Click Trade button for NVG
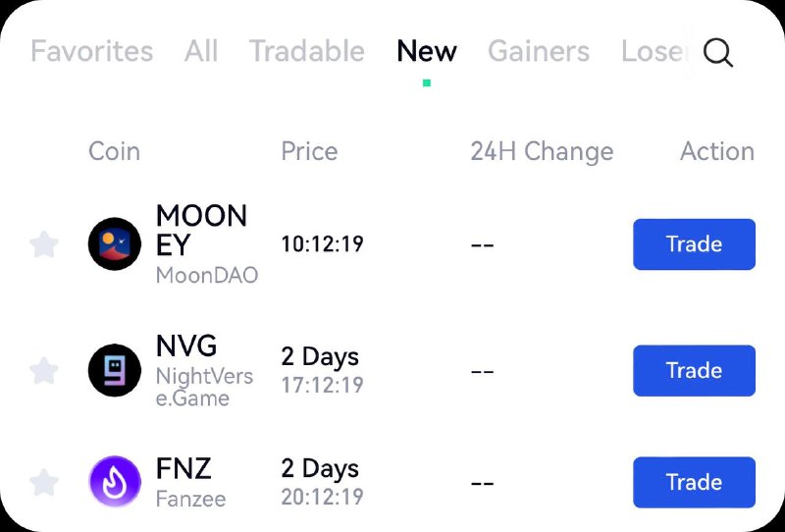785x532 pixels. tap(694, 370)
